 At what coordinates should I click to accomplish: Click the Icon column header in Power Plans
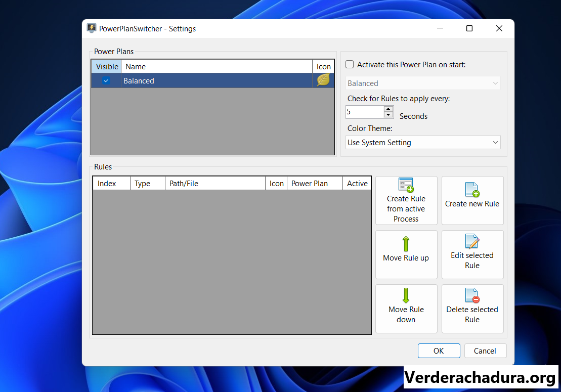point(323,67)
